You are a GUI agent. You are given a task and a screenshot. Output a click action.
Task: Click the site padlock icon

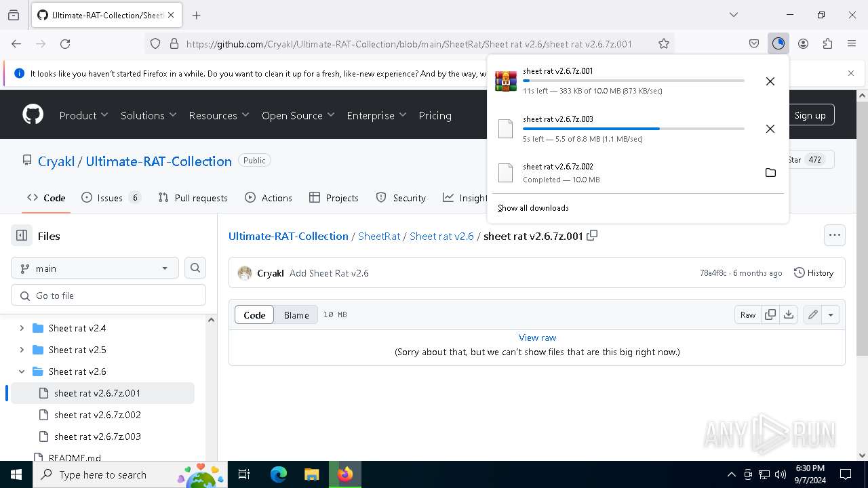click(174, 43)
